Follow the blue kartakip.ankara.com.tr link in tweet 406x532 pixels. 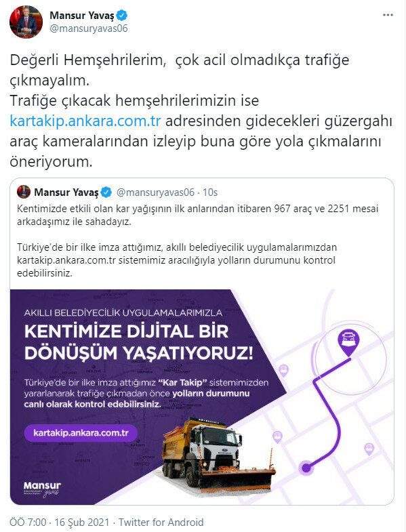85,121
